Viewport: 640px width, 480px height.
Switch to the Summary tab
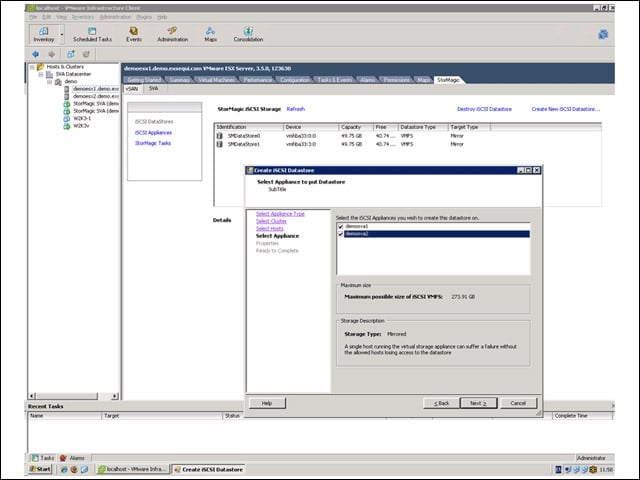180,80
